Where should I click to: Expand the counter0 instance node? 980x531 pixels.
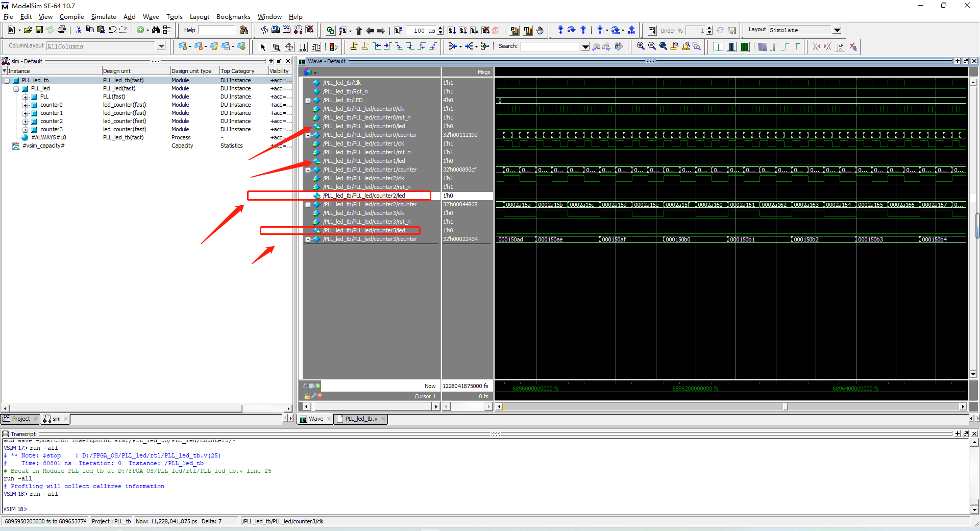(25, 105)
